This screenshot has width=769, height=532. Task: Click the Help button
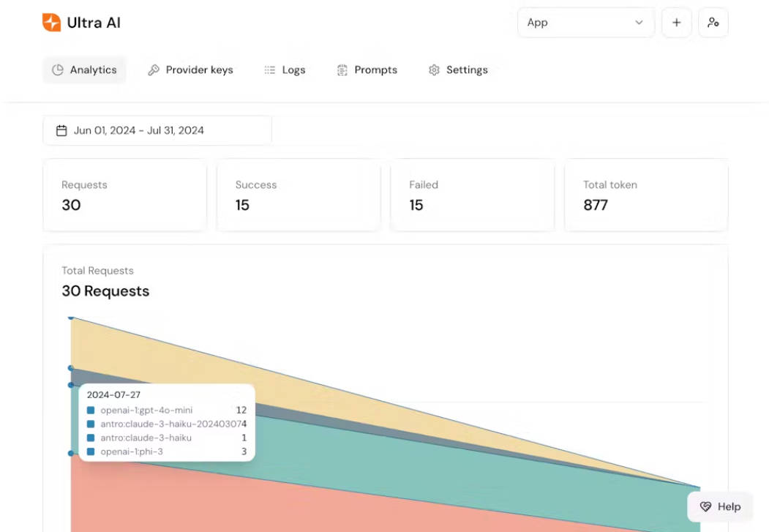coord(720,506)
